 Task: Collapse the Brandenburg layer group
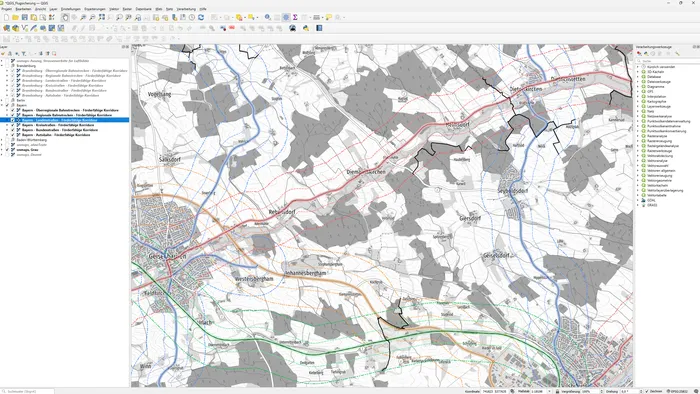point(2,66)
